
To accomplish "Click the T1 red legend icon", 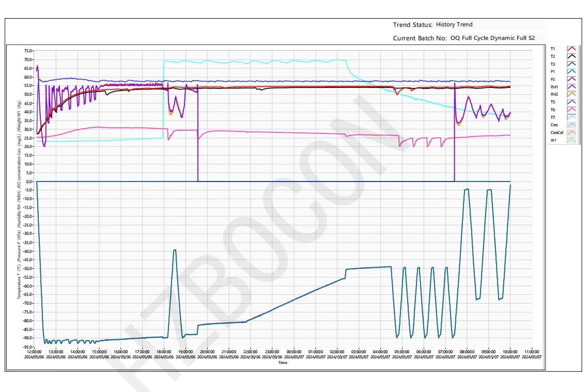I will 571,49.
